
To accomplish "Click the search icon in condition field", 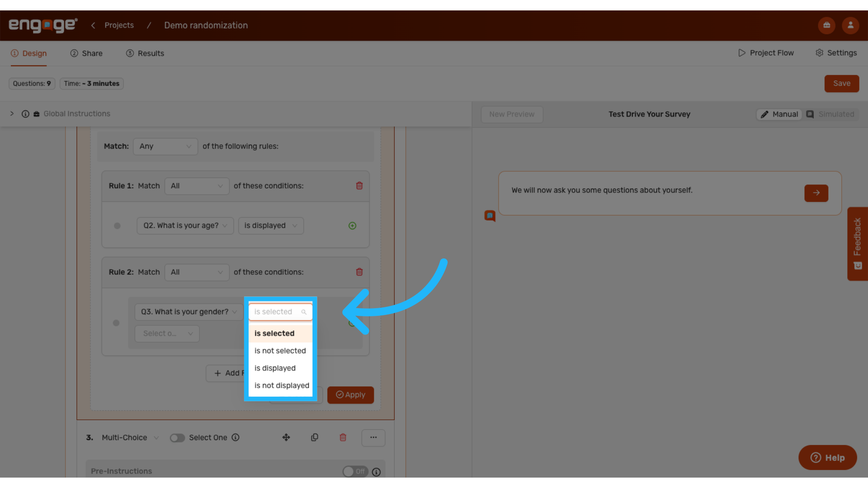I will tap(304, 312).
